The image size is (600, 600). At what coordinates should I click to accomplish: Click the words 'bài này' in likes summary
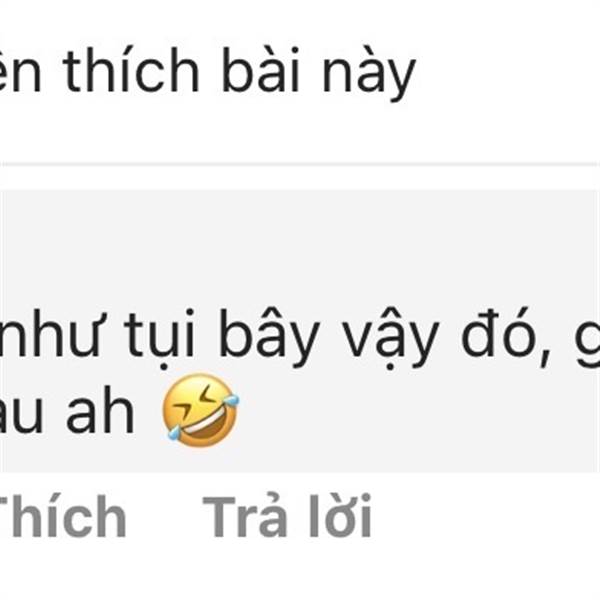click(318, 73)
